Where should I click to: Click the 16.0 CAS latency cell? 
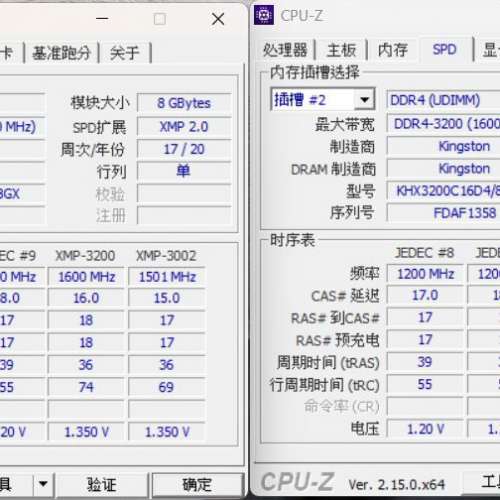86,298
